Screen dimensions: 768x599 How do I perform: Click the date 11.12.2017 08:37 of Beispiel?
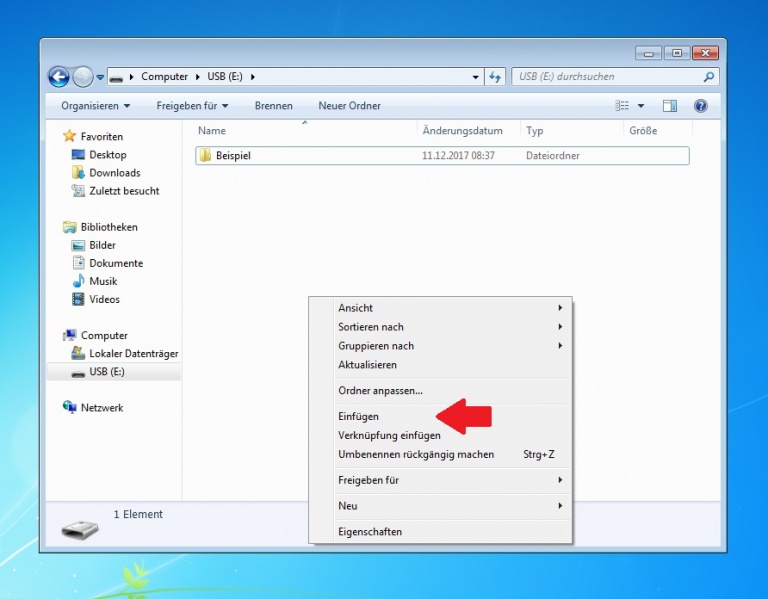coord(458,156)
